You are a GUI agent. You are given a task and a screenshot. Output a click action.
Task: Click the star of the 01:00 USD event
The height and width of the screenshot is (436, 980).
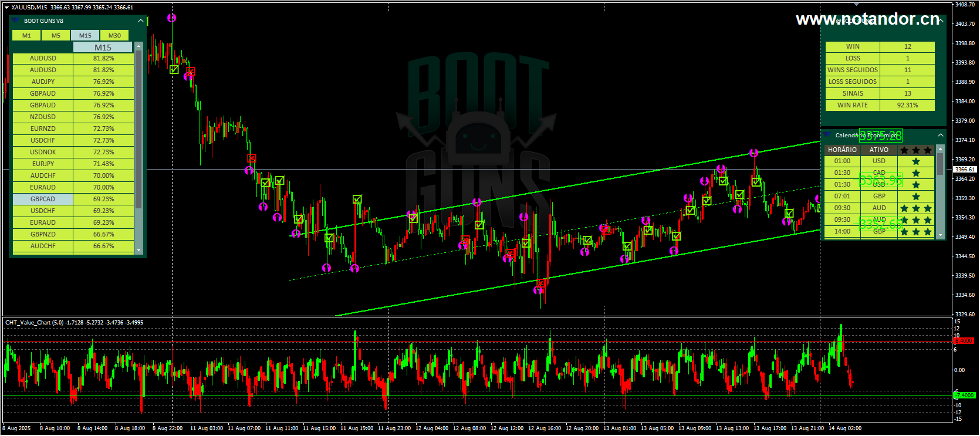[916, 161]
